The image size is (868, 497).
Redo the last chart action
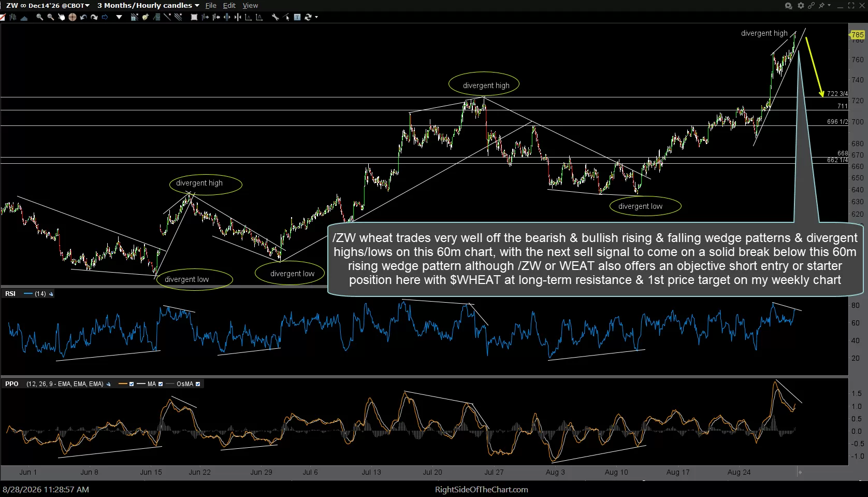click(x=94, y=17)
